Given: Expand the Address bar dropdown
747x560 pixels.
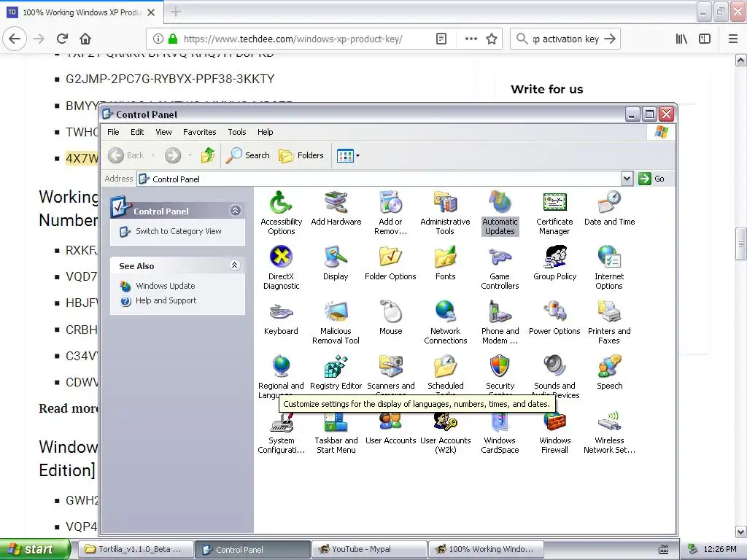Looking at the screenshot, I should click(627, 179).
